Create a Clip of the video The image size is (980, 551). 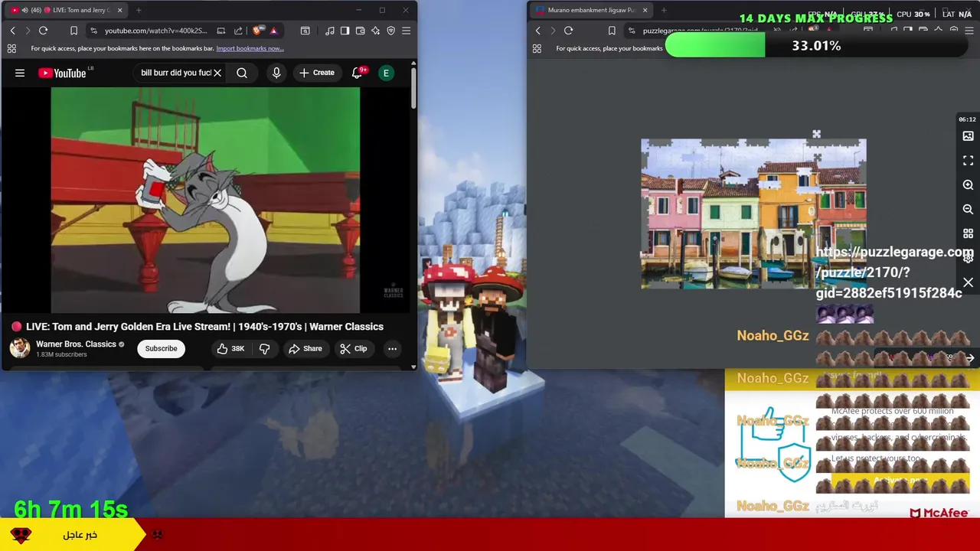353,348
